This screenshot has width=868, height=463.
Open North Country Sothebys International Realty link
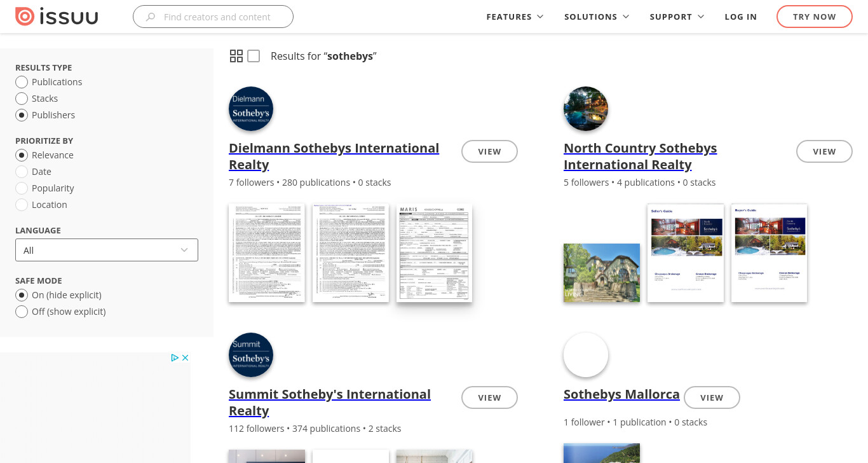pos(640,156)
